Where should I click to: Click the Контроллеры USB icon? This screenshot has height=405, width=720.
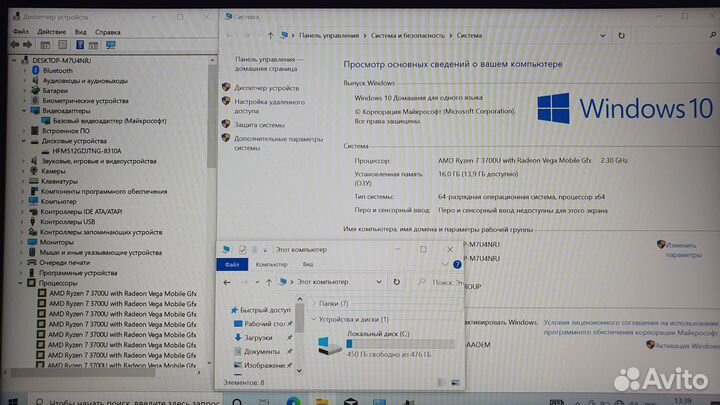(x=33, y=222)
